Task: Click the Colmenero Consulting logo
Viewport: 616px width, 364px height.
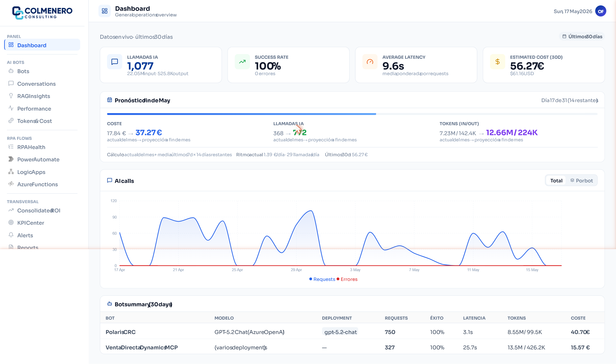Action: (x=42, y=13)
